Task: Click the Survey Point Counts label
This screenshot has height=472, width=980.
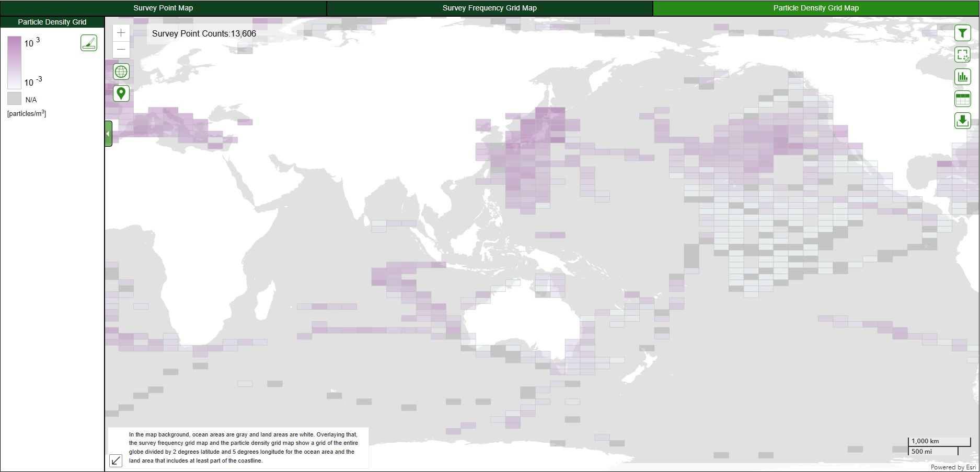Action: (x=204, y=34)
